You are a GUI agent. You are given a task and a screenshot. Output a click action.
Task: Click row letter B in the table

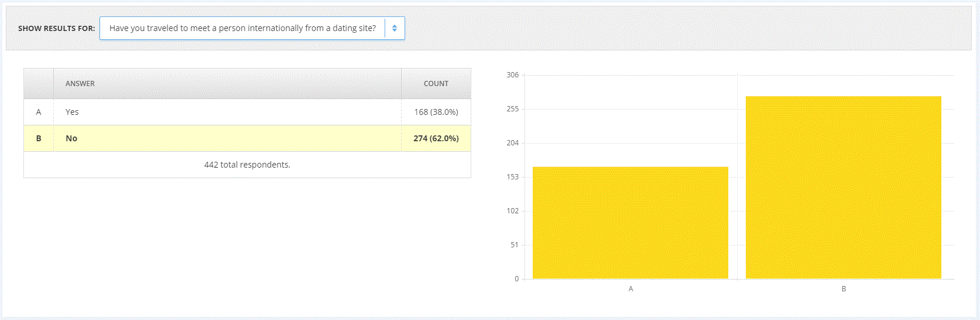pos(39,138)
